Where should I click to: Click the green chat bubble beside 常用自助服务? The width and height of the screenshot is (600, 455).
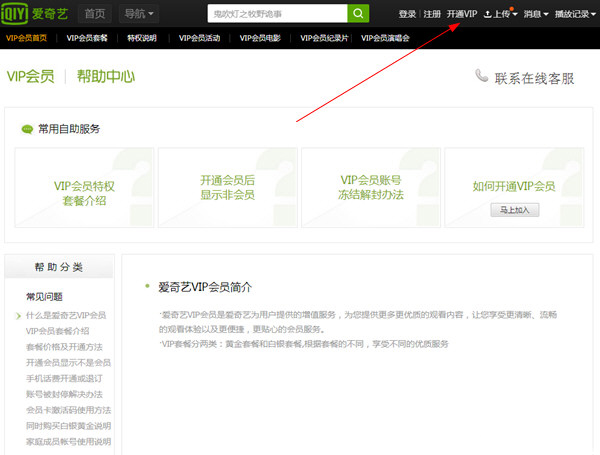click(27, 129)
